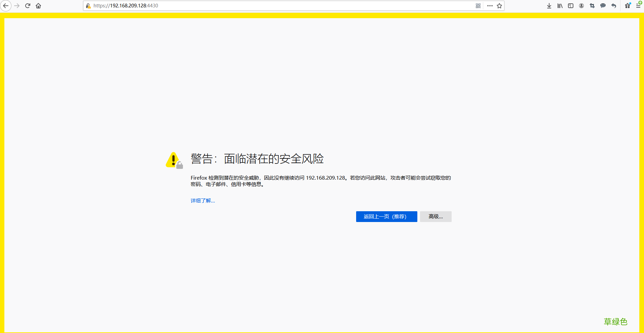644x333 pixels.
Task: Toggle the sidebar panel open
Action: click(x=571, y=6)
